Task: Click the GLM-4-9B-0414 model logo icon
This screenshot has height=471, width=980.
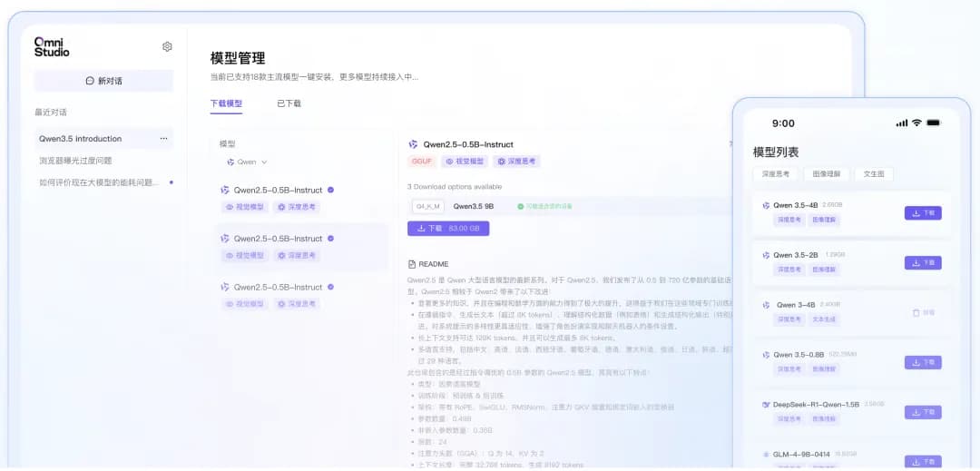Action: [x=766, y=454]
